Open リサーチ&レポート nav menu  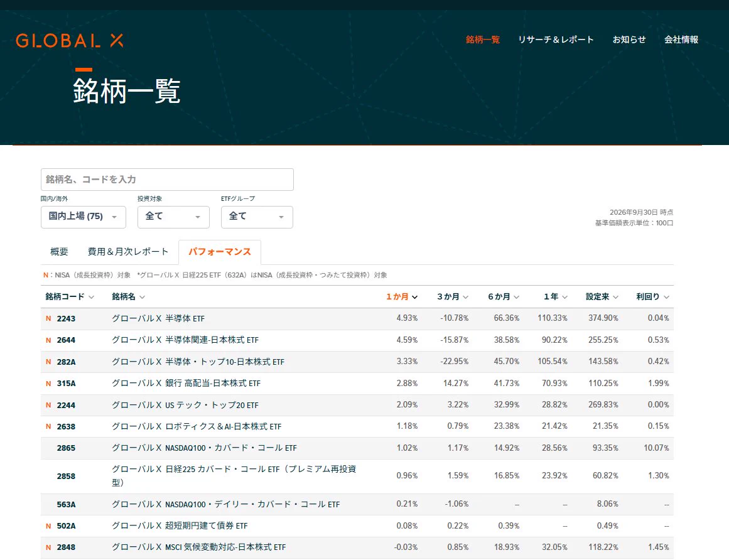click(556, 40)
